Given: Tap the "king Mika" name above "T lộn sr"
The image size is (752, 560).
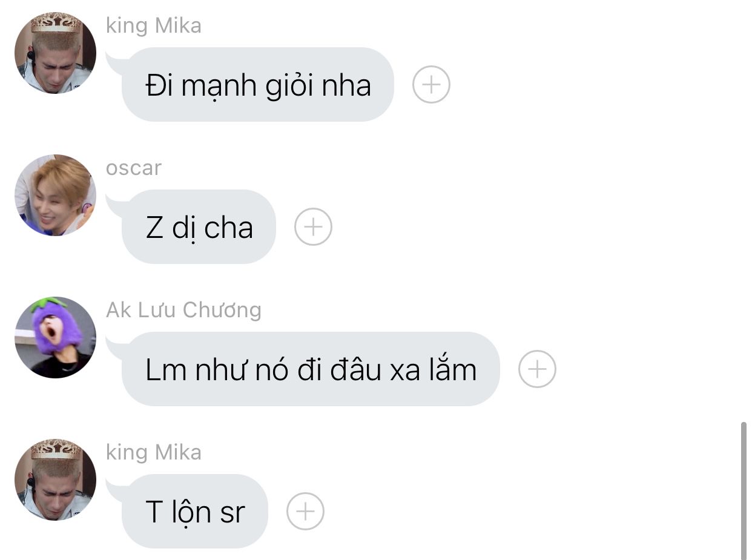Looking at the screenshot, I should [x=154, y=452].
